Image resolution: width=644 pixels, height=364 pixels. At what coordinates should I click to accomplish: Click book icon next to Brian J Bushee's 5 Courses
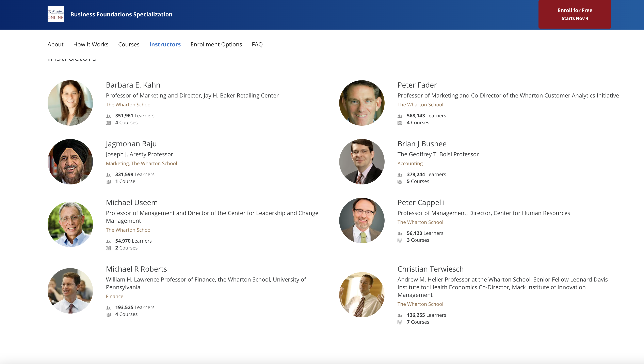click(x=400, y=182)
